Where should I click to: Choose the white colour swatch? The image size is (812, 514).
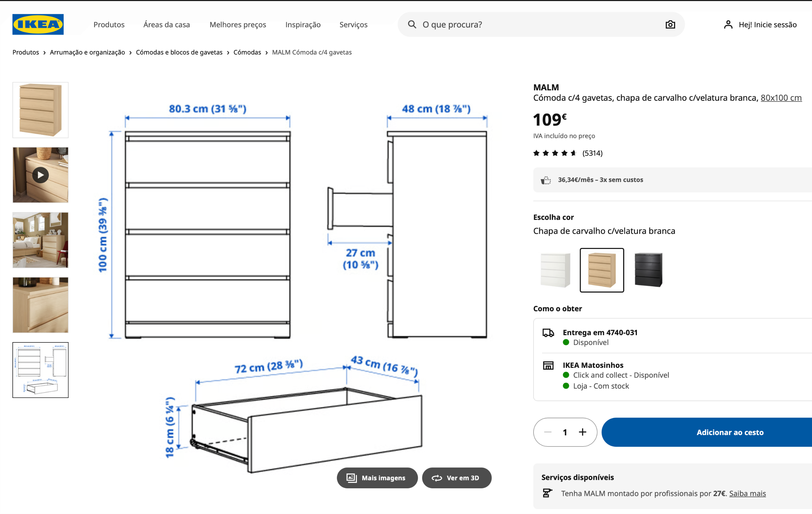click(x=555, y=270)
